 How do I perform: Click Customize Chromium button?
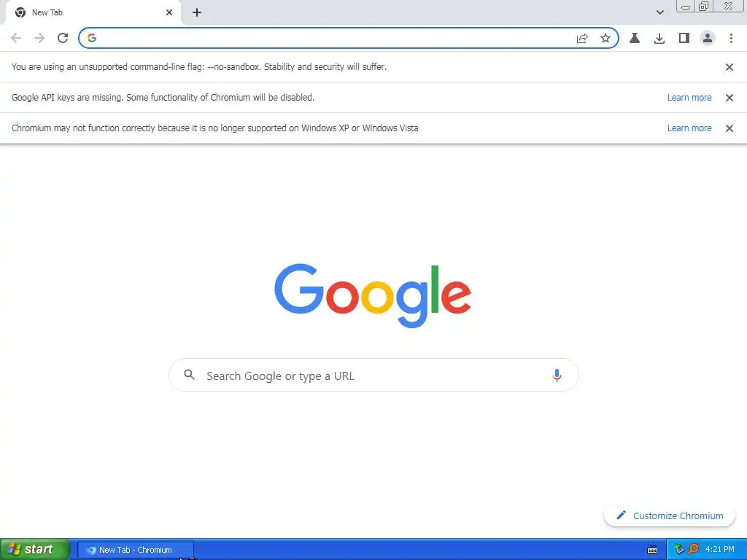click(x=670, y=516)
